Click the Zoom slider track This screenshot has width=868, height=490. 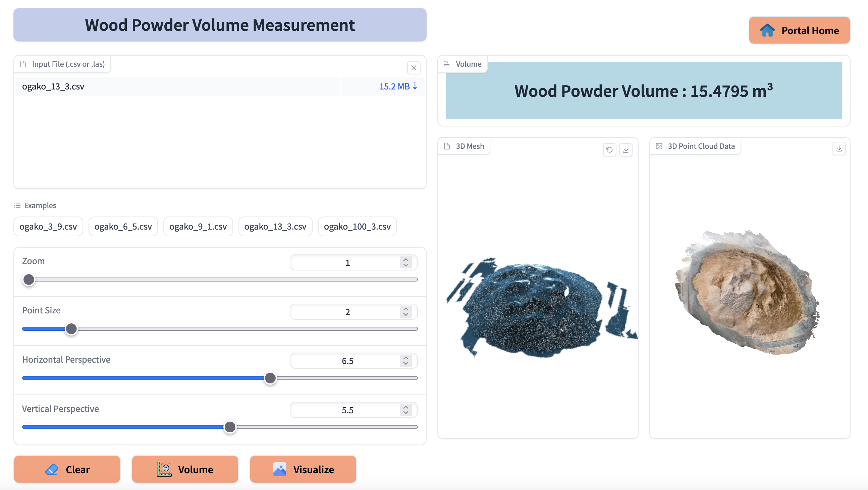coord(222,280)
